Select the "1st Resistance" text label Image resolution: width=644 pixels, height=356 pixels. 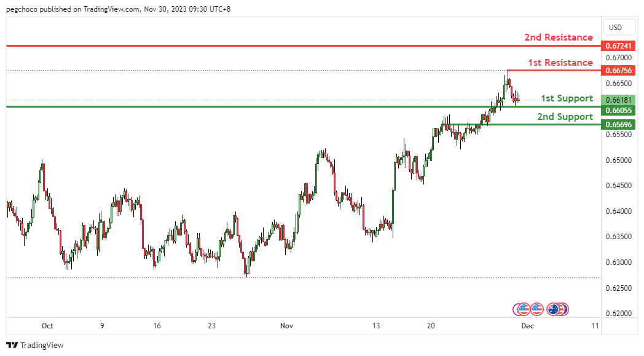tap(560, 63)
